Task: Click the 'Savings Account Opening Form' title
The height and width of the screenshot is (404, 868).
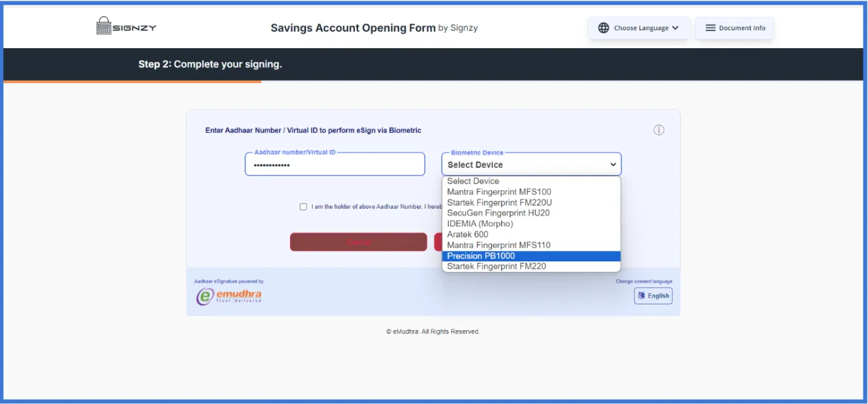Action: click(353, 28)
